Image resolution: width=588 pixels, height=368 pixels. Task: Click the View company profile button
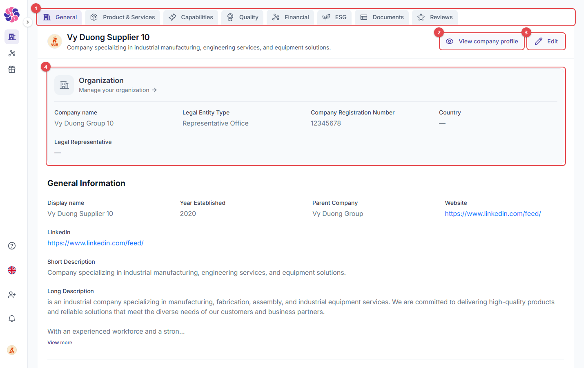pos(482,41)
